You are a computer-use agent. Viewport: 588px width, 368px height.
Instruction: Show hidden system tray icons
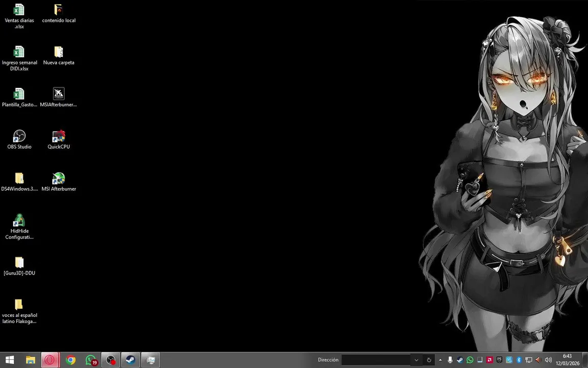pyautogui.click(x=440, y=360)
